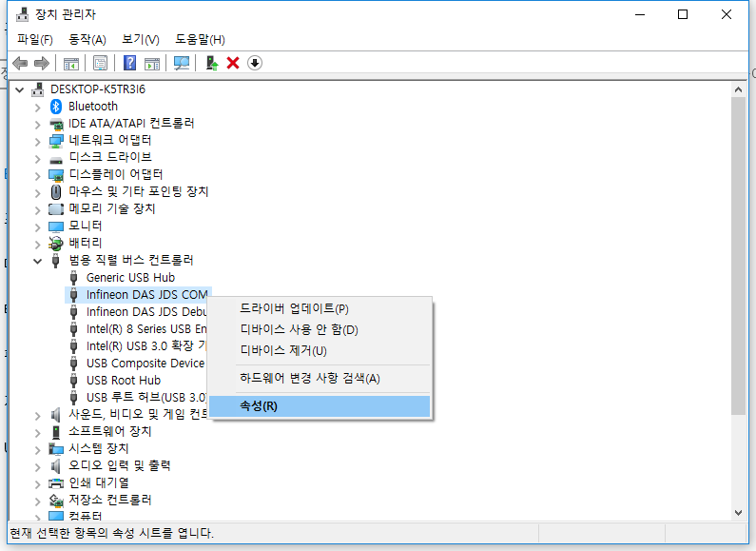Click the Properties sheet toolbar icon
Screen dimensions: 756x551
tap(100, 63)
